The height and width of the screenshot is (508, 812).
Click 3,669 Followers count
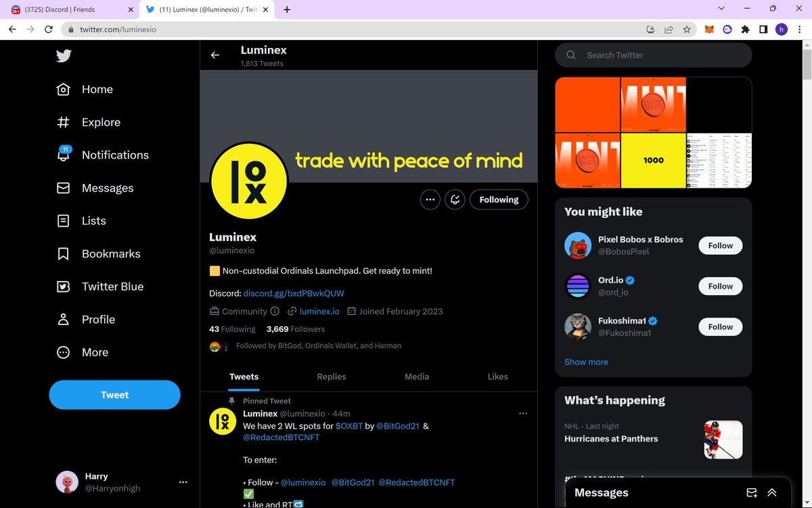pos(296,329)
